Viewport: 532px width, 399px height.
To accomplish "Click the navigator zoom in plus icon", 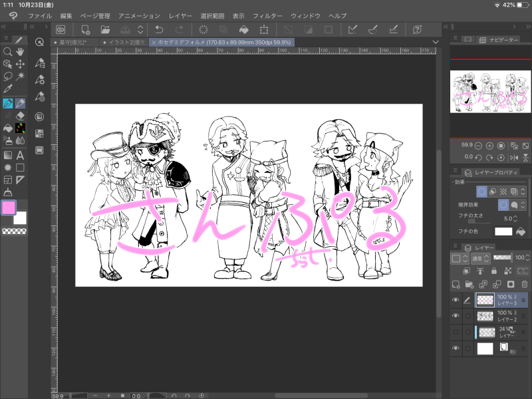I will [x=489, y=146].
